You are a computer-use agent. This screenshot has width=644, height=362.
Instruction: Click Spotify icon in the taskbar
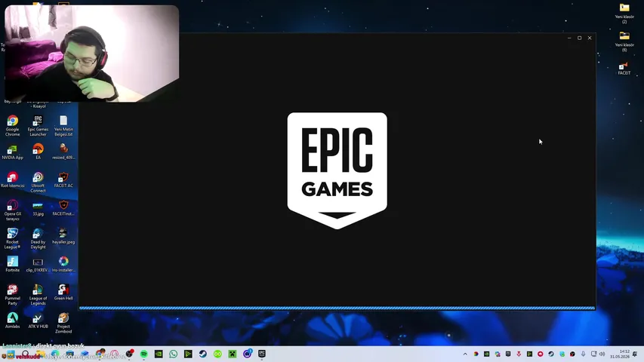tap(143, 354)
